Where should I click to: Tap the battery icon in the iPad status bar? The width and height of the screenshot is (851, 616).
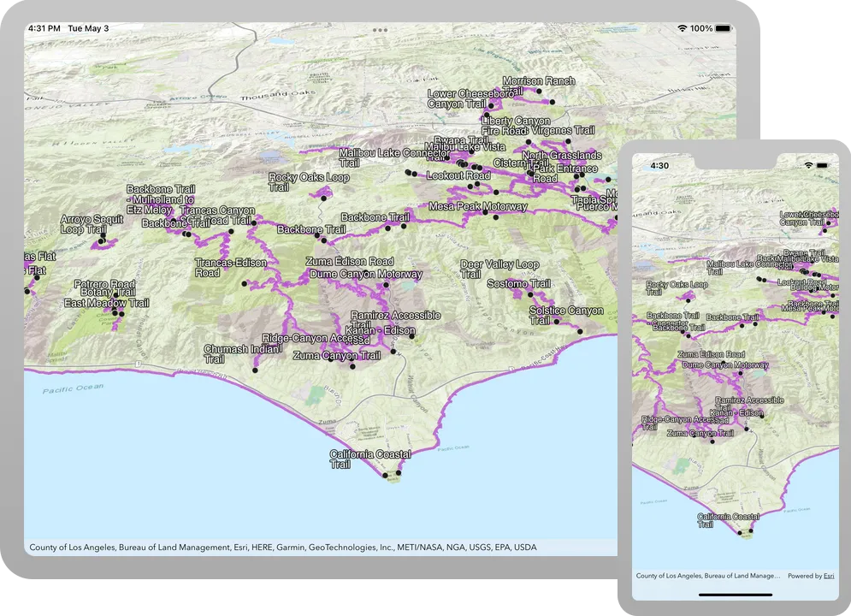(723, 28)
